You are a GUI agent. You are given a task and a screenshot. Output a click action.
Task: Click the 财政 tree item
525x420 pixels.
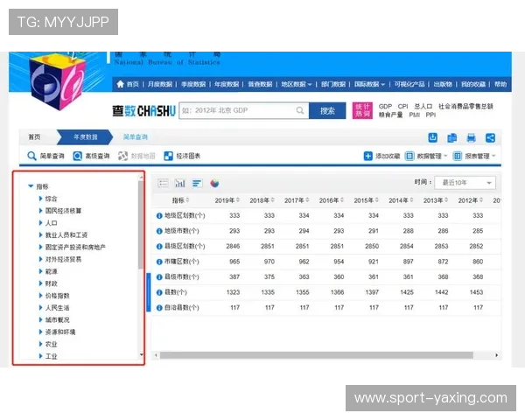pyautogui.click(x=52, y=283)
